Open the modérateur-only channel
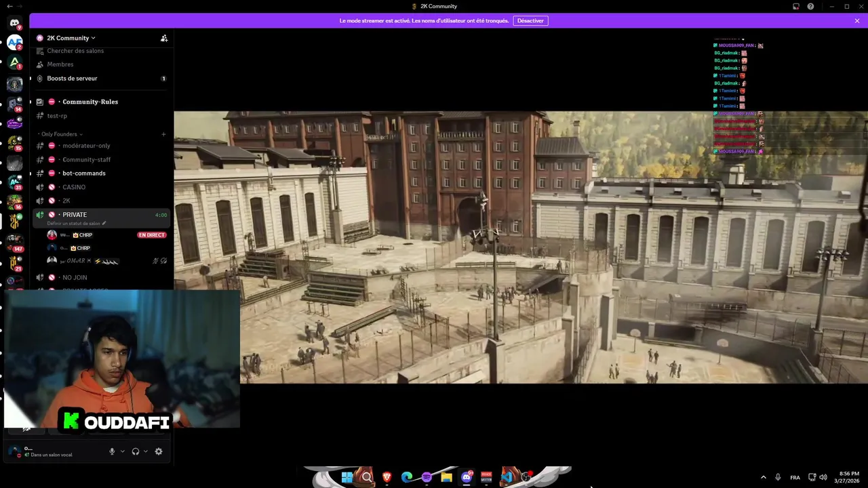The height and width of the screenshot is (488, 868). pyautogui.click(x=100, y=146)
